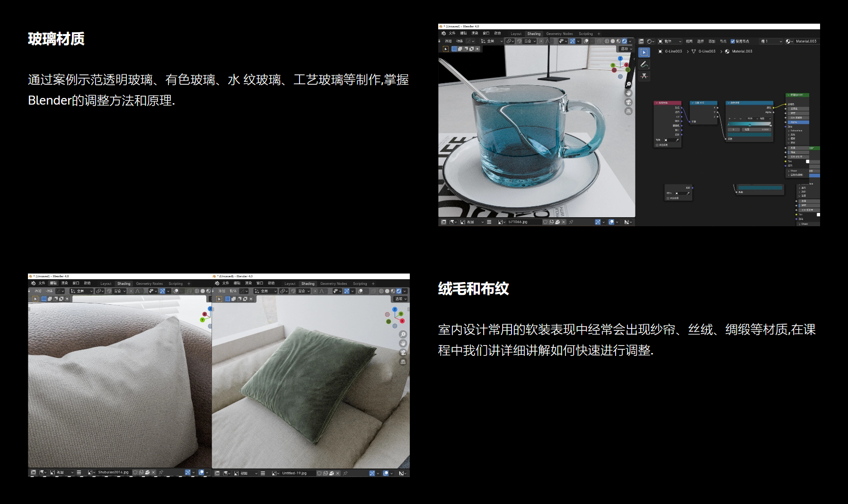Open the 选项 dropdown in green pillow viewport
This screenshot has width=848, height=504.
click(400, 299)
